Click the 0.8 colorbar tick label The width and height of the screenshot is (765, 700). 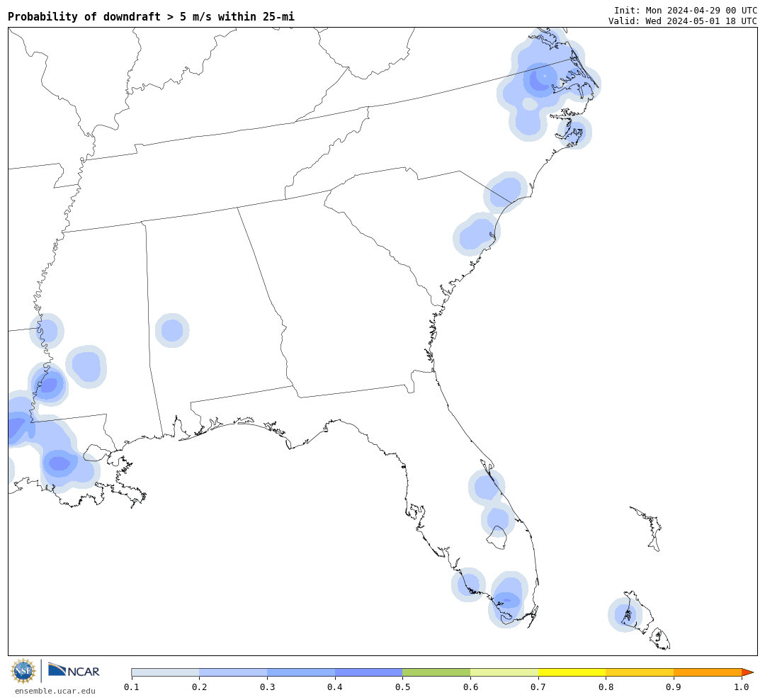(606, 687)
